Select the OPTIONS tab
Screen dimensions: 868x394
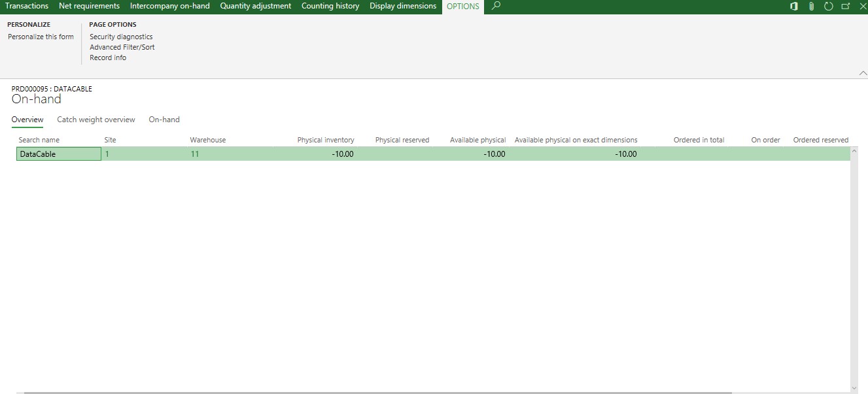(x=463, y=7)
